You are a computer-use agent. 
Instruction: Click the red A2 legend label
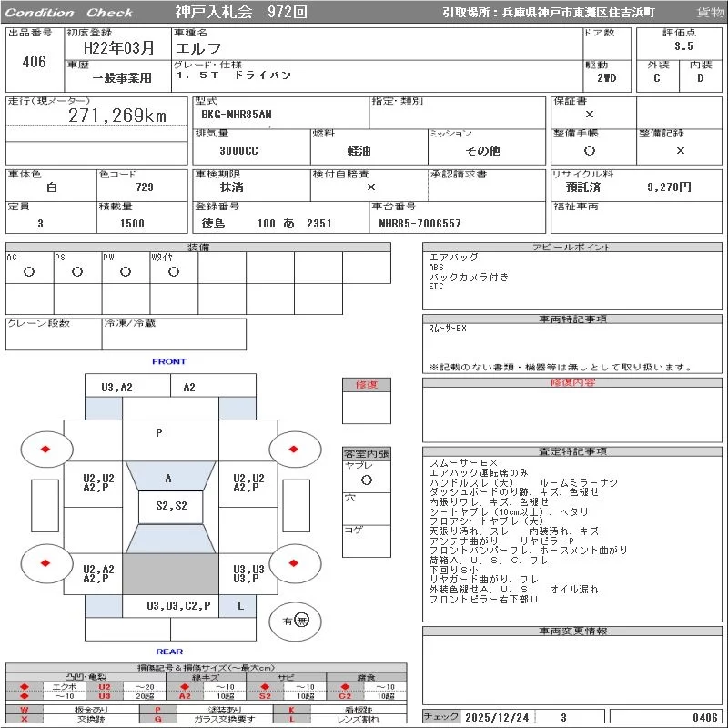[185, 695]
